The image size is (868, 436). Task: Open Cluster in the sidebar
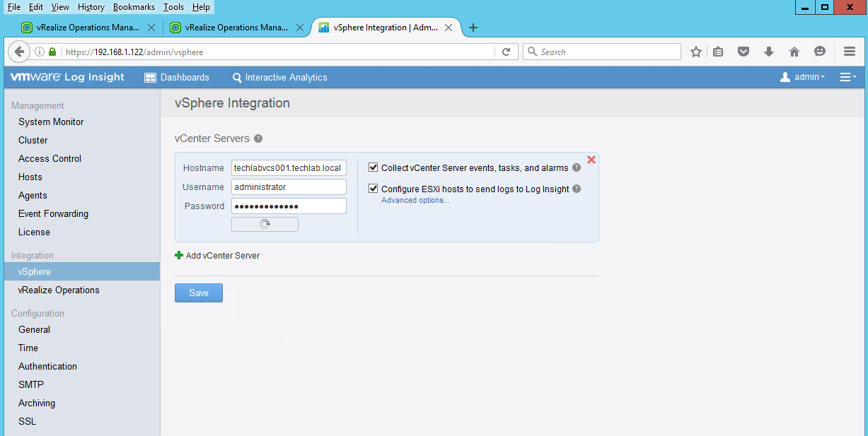33,140
